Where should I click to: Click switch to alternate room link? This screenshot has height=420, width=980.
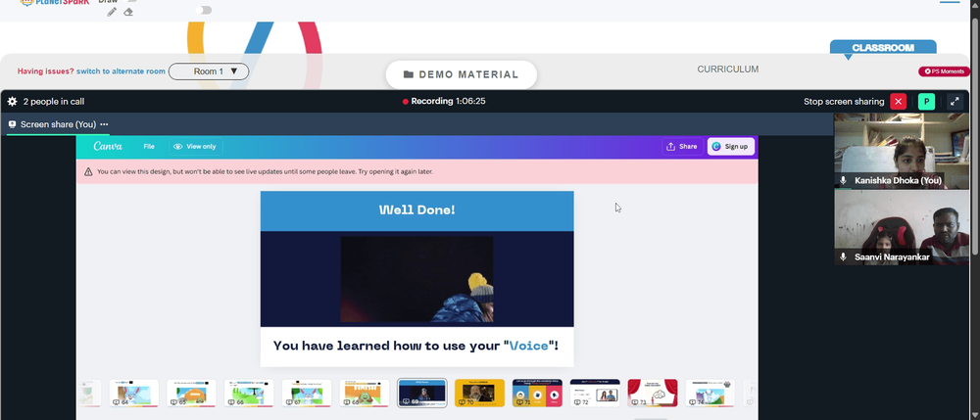121,71
